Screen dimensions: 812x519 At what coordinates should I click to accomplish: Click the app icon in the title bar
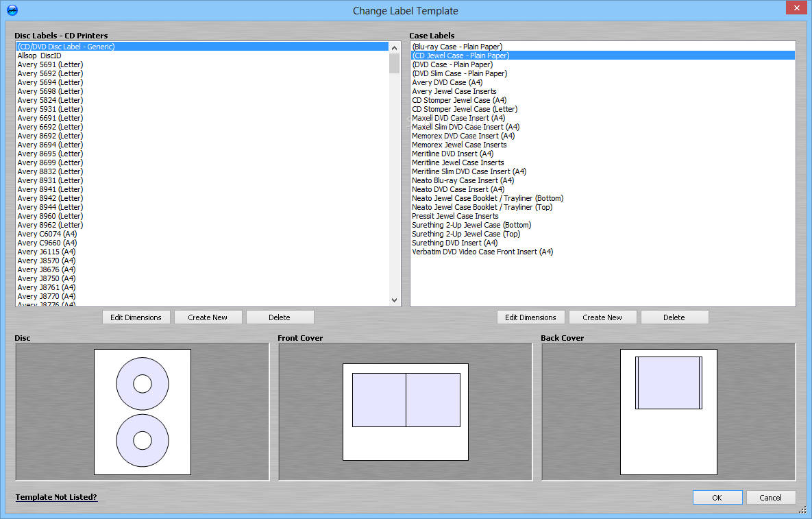[x=12, y=10]
